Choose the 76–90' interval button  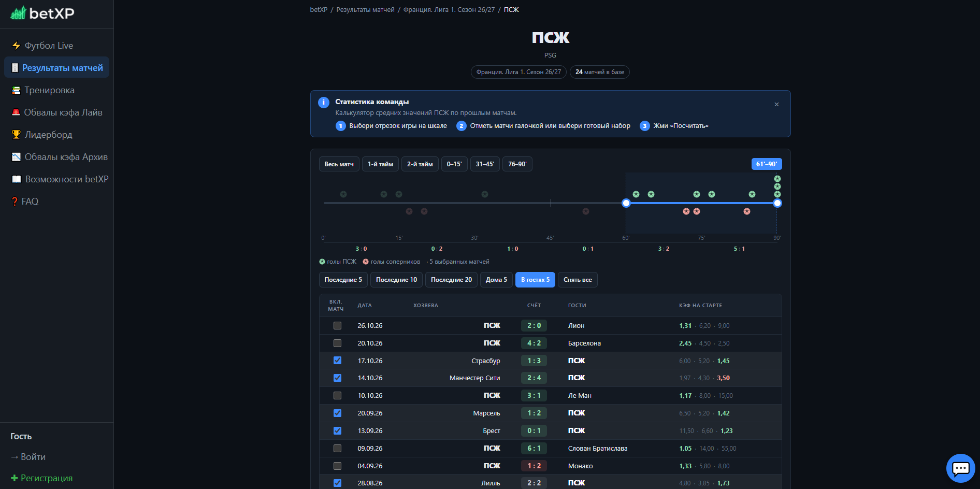tap(517, 164)
